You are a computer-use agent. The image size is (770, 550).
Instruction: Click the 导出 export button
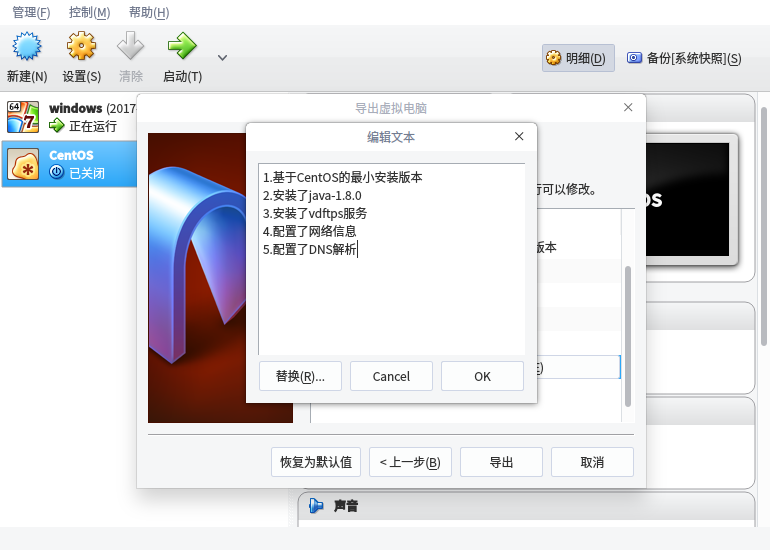(x=501, y=462)
